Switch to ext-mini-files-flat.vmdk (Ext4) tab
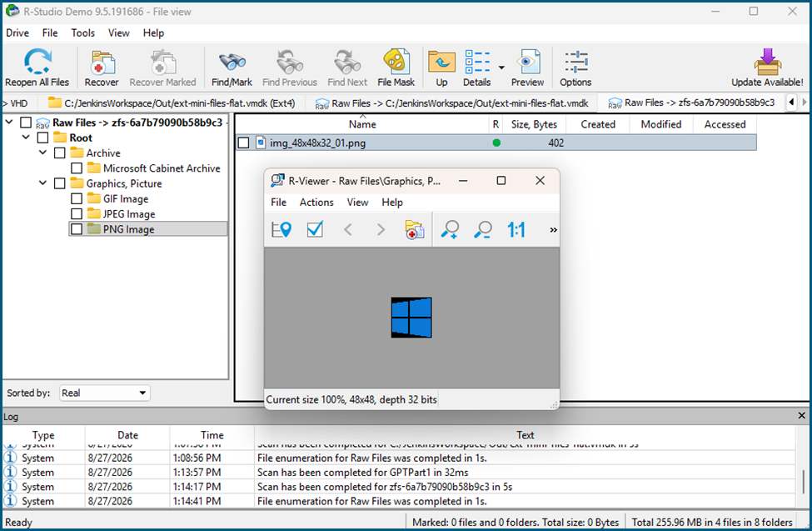The width and height of the screenshot is (812, 531). click(x=172, y=103)
